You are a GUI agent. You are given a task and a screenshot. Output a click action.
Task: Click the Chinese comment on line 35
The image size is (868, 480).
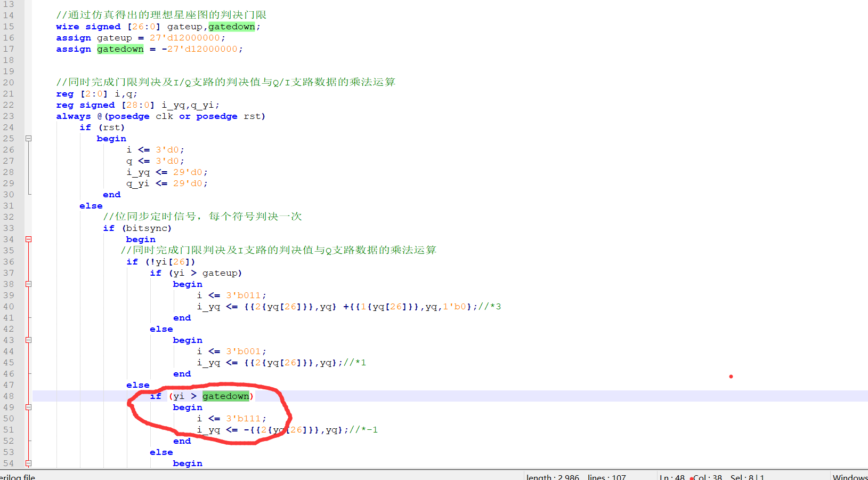tap(279, 250)
